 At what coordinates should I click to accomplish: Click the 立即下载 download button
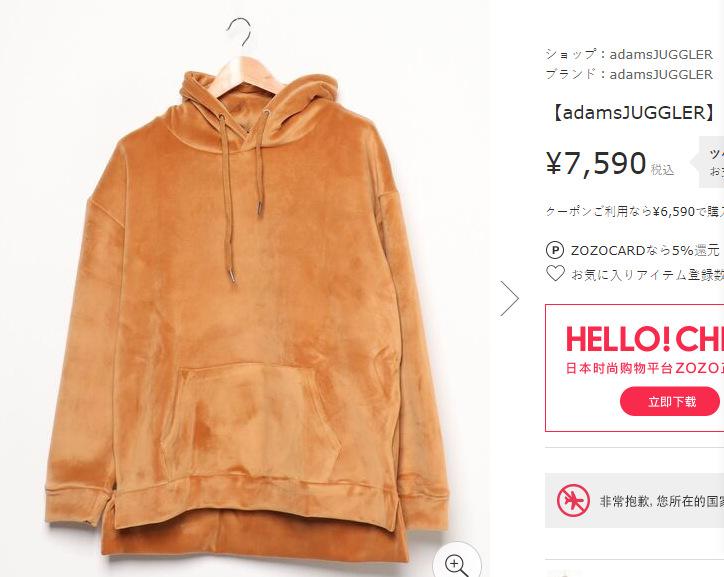671,401
